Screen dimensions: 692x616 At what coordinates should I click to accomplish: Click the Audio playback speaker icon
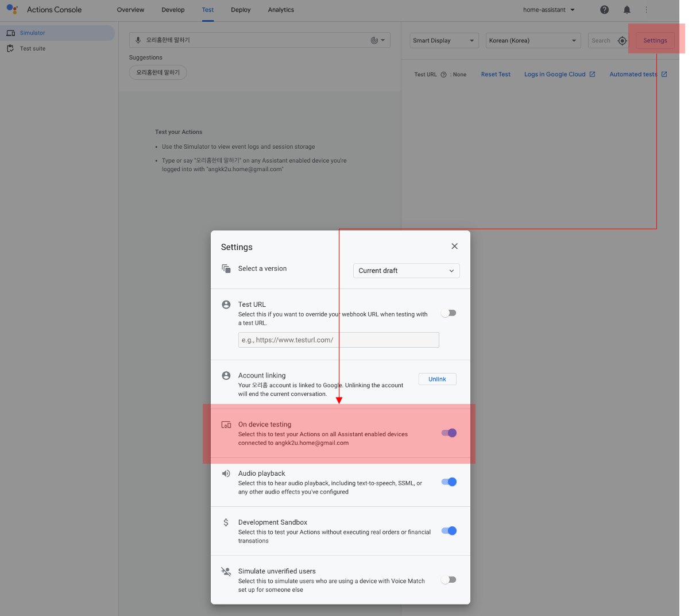(226, 473)
